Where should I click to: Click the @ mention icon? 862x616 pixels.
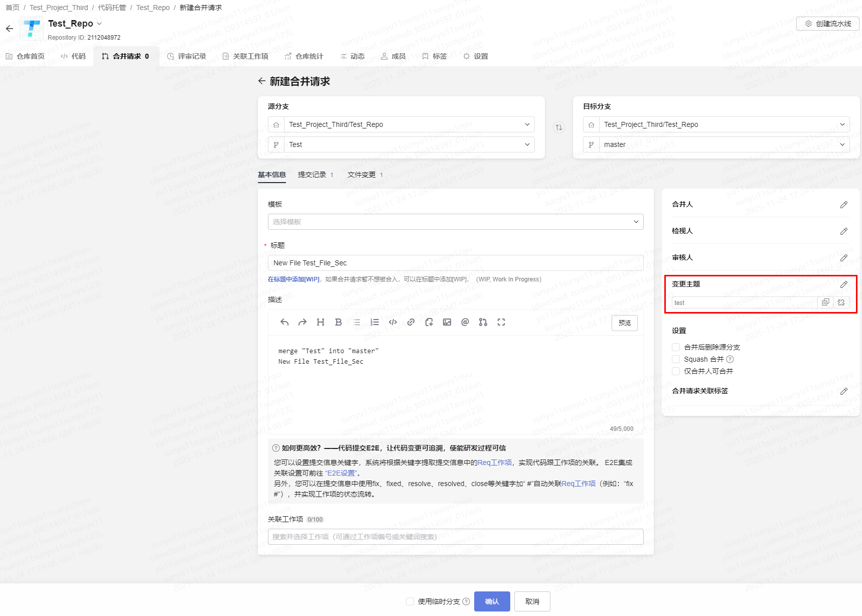(x=465, y=323)
